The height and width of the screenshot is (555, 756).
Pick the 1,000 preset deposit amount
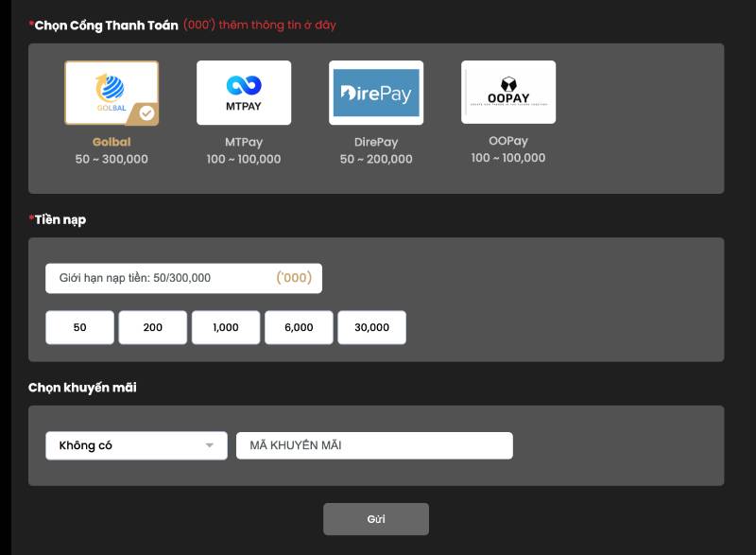click(x=226, y=327)
